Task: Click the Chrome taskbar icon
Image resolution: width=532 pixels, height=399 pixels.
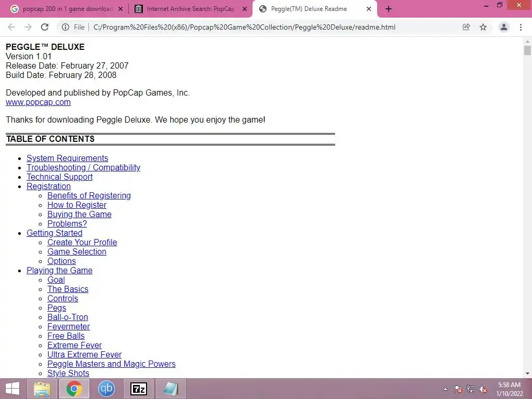Action: tap(74, 389)
